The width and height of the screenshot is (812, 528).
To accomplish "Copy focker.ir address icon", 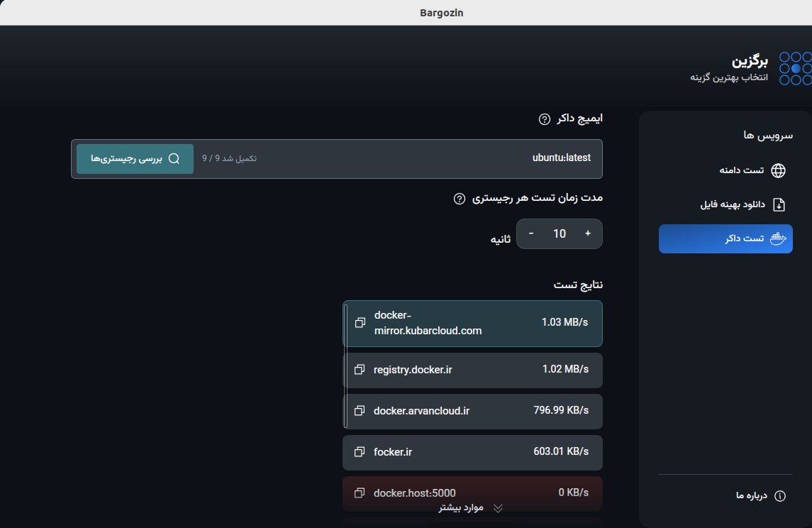I will pos(360,452).
